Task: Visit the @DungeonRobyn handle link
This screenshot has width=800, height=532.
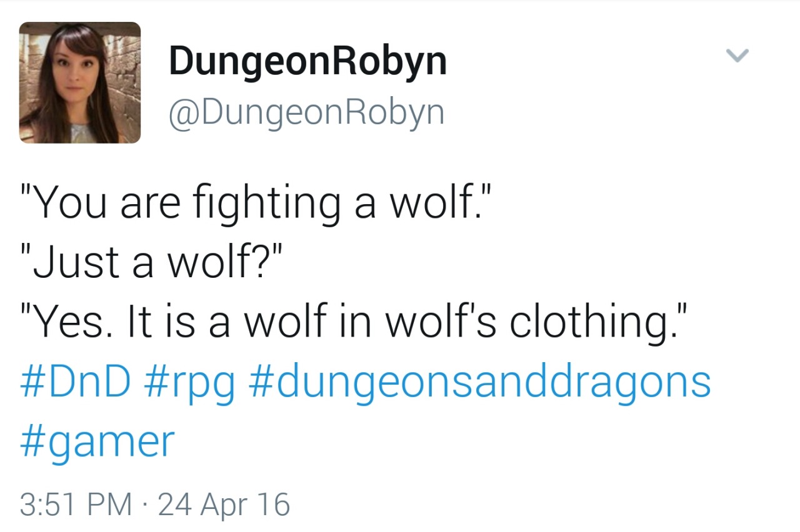Action: point(306,113)
